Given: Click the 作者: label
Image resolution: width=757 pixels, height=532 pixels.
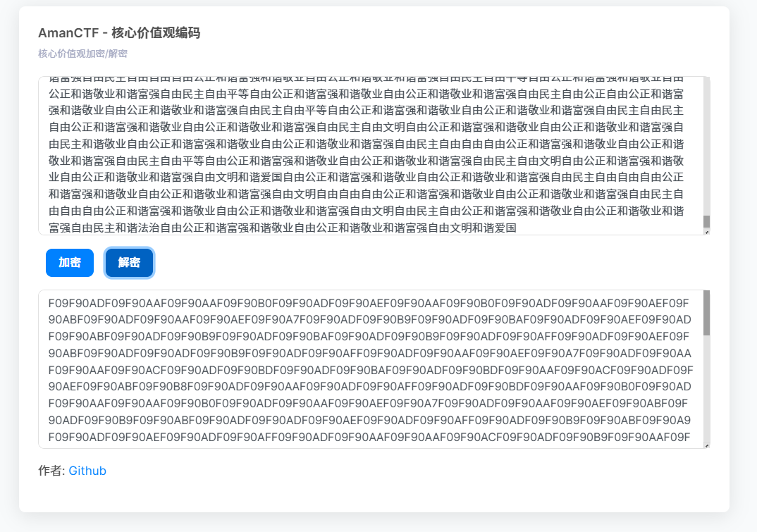Looking at the screenshot, I should tap(51, 471).
